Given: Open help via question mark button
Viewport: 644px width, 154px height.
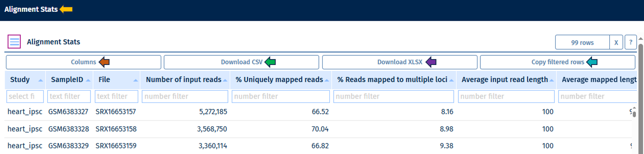Looking at the screenshot, I should click(x=630, y=43).
